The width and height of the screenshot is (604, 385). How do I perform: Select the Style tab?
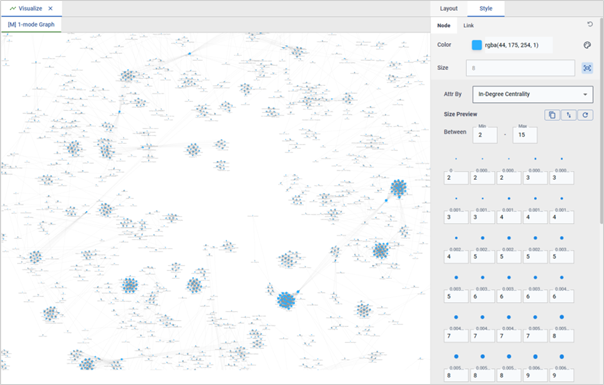(x=486, y=8)
